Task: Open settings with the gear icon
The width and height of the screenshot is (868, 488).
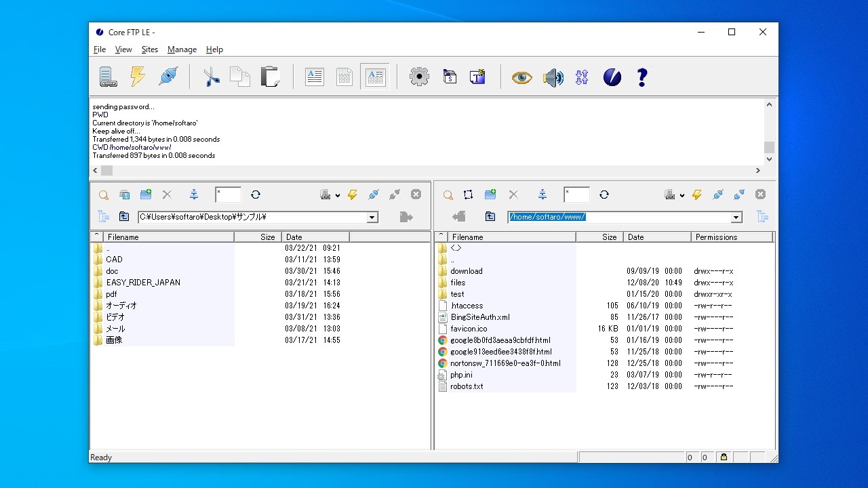Action: (x=419, y=77)
